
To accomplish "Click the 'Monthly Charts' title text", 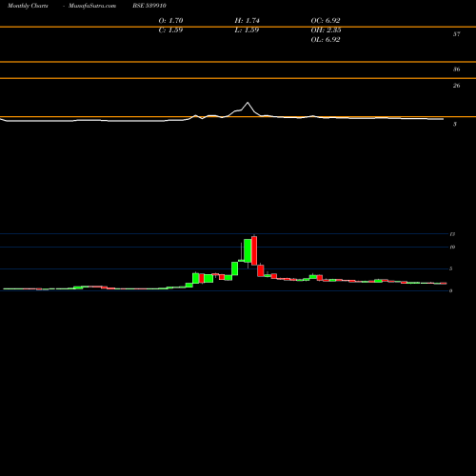I will pyautogui.click(x=28, y=6).
